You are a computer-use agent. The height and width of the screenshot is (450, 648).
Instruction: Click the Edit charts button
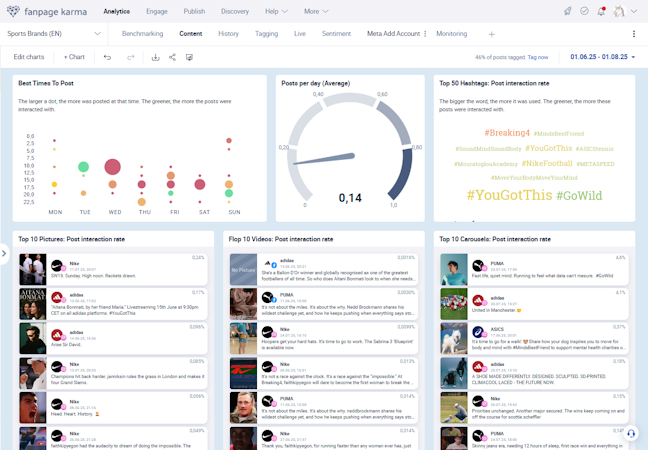(29, 57)
